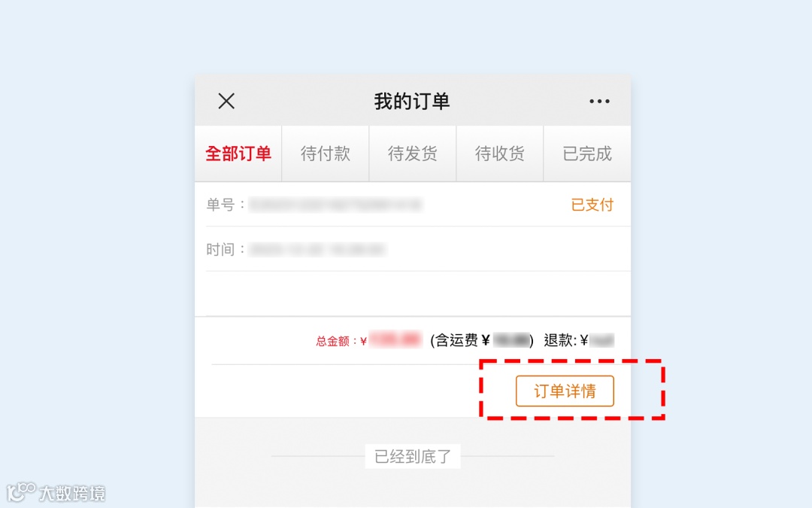Open the three-dot more options menu
This screenshot has height=508, width=812.
pos(599,101)
